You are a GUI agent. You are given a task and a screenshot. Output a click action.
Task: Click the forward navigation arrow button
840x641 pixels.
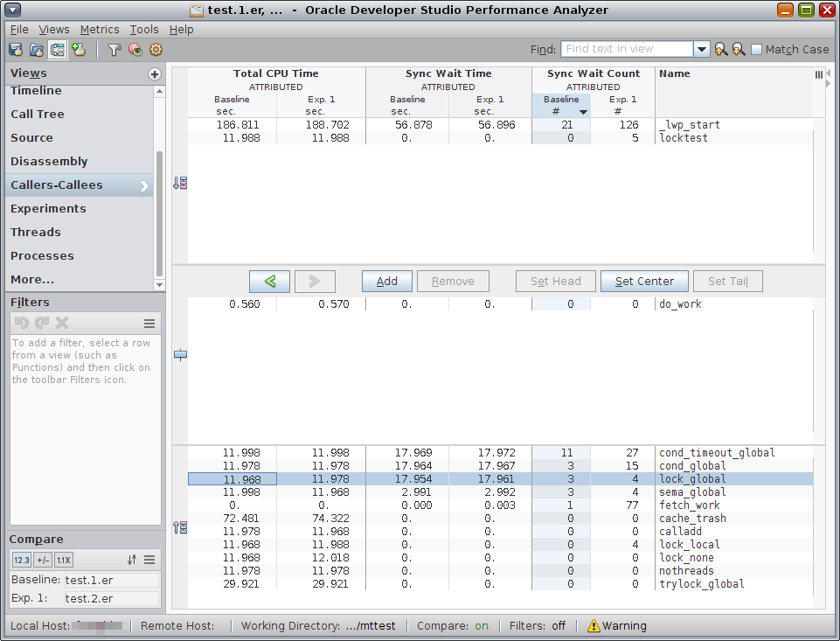point(315,282)
